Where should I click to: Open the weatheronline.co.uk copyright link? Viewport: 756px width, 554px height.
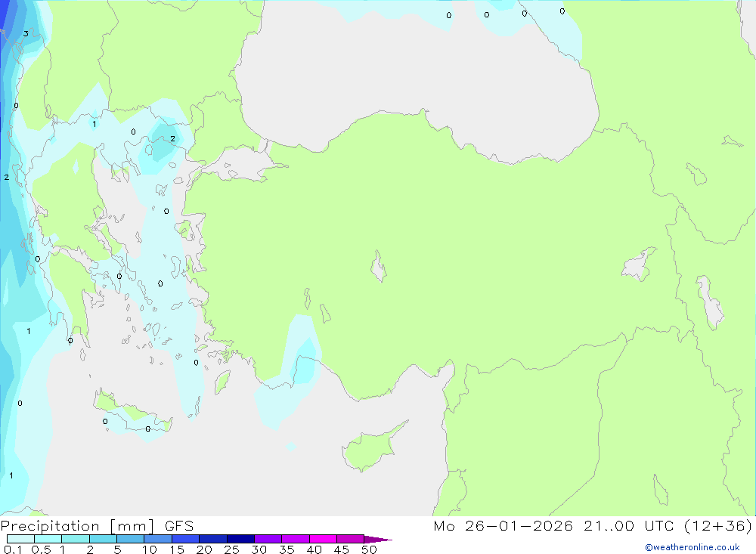click(x=692, y=547)
